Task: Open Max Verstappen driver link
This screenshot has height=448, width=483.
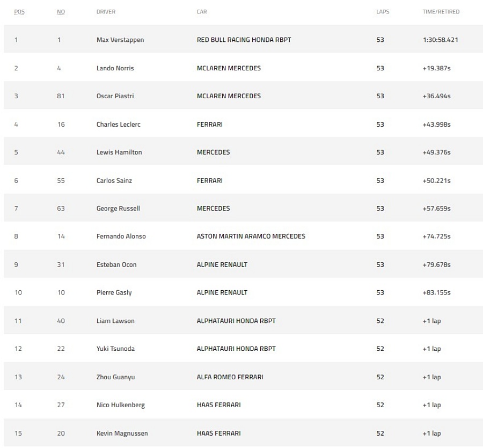Action: (120, 40)
